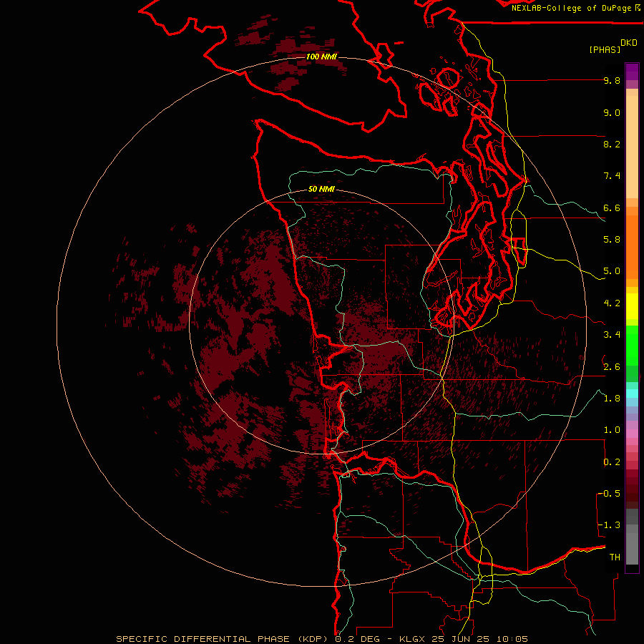Select the 2.6 scale value

coord(612,367)
